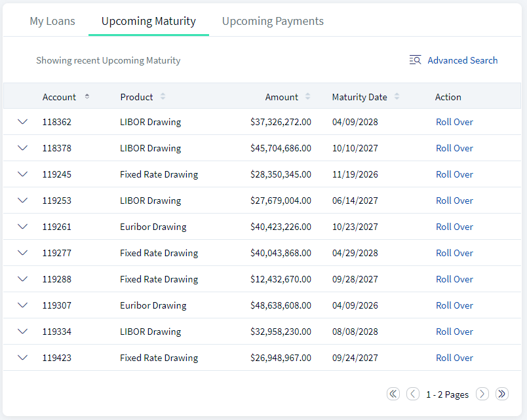Expand row for account 118362
527x420 pixels.
tap(22, 122)
